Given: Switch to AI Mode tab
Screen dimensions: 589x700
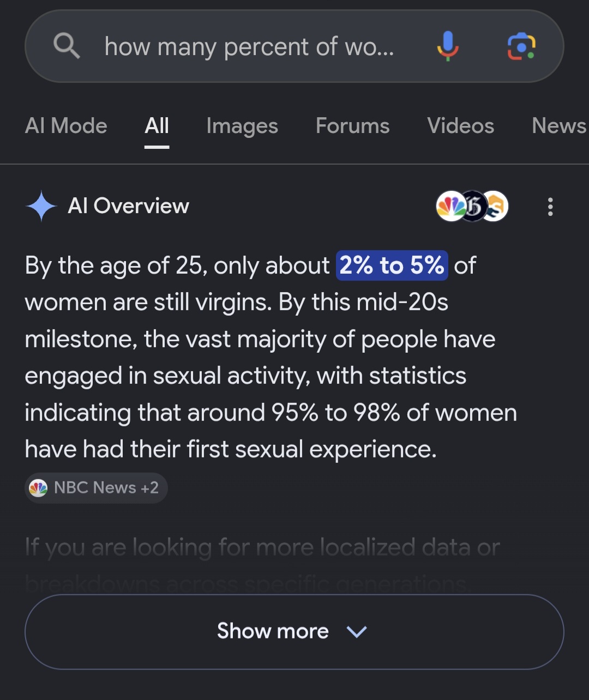Looking at the screenshot, I should [x=66, y=126].
